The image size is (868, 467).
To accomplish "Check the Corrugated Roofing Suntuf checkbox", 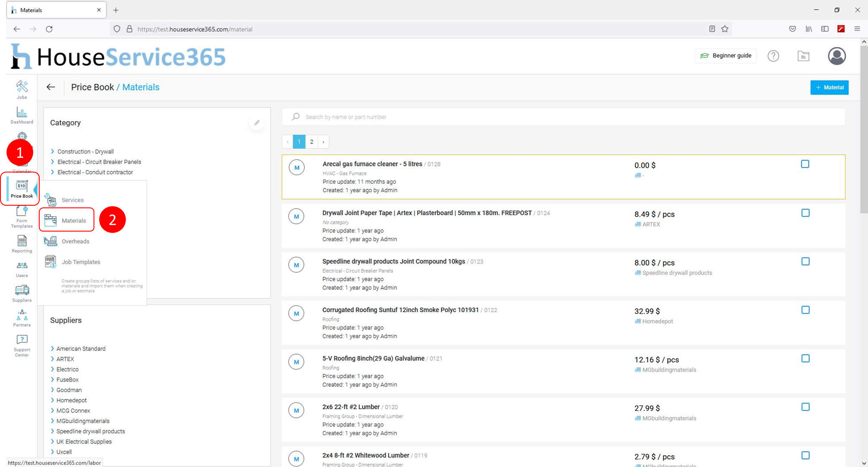I will tap(806, 310).
